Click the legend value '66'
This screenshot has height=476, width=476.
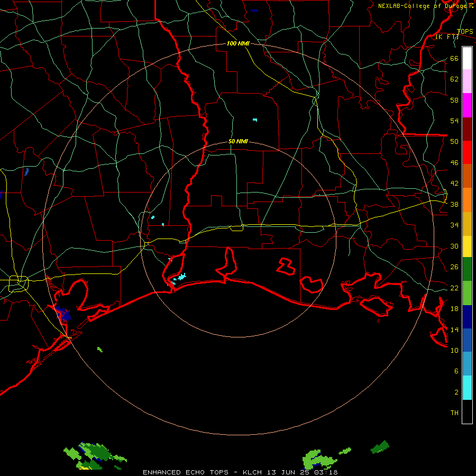pyautogui.click(x=454, y=58)
